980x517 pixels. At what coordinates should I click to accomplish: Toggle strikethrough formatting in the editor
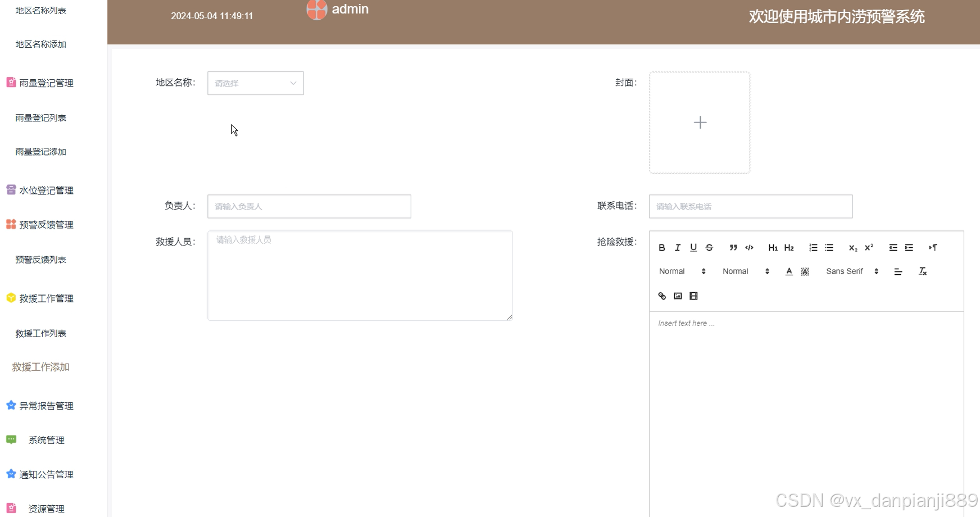point(709,248)
